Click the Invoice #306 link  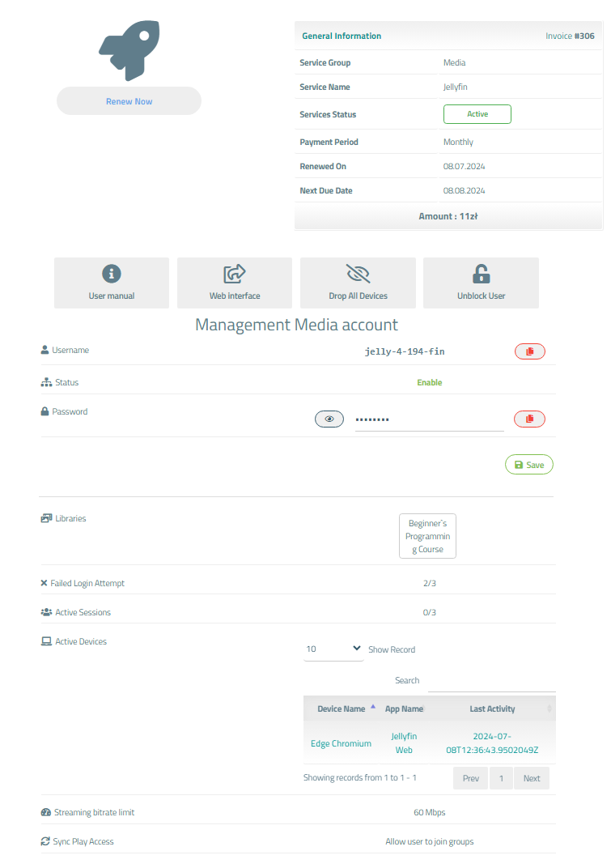tap(570, 36)
